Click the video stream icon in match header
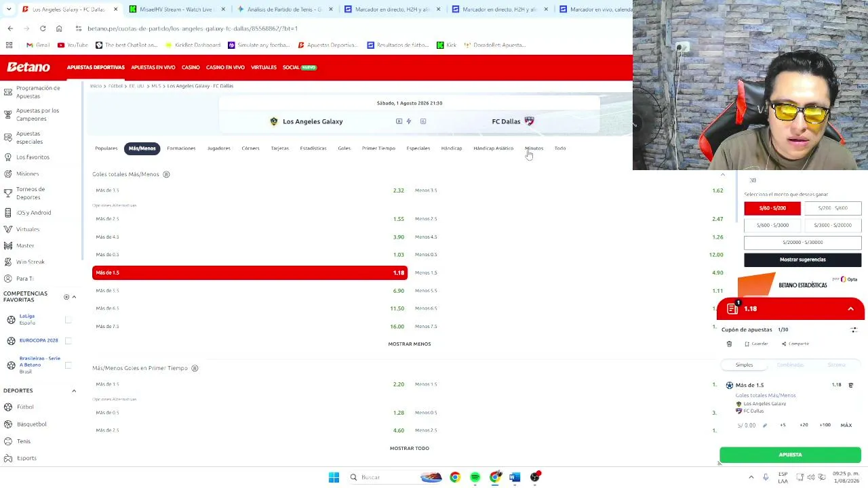Image resolution: width=868 pixels, height=488 pixels. click(x=399, y=121)
